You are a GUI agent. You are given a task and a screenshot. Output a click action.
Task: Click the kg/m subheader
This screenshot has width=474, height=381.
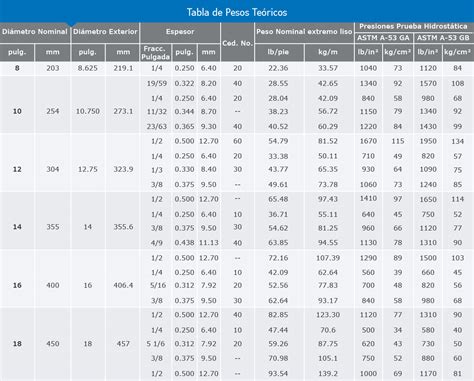click(x=328, y=52)
